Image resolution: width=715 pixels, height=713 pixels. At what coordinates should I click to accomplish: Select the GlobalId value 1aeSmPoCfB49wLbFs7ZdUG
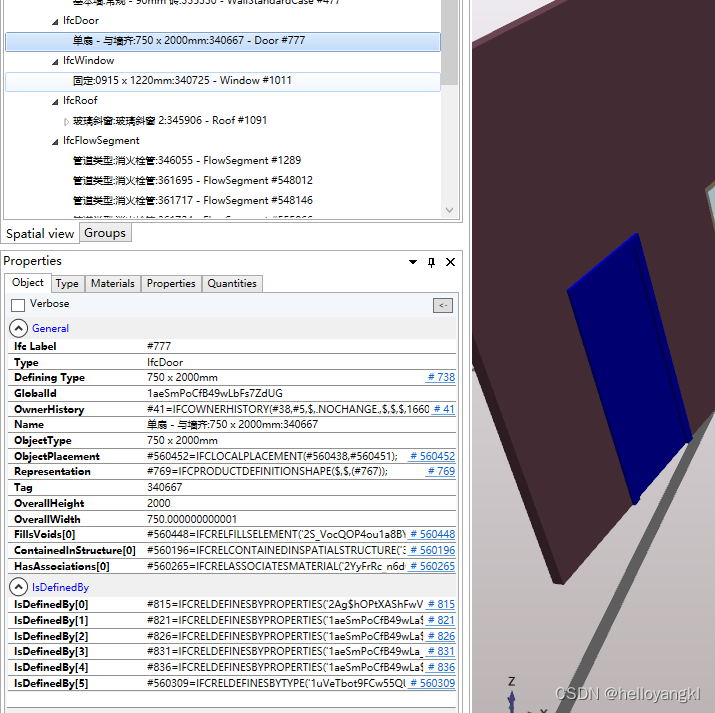(x=215, y=393)
